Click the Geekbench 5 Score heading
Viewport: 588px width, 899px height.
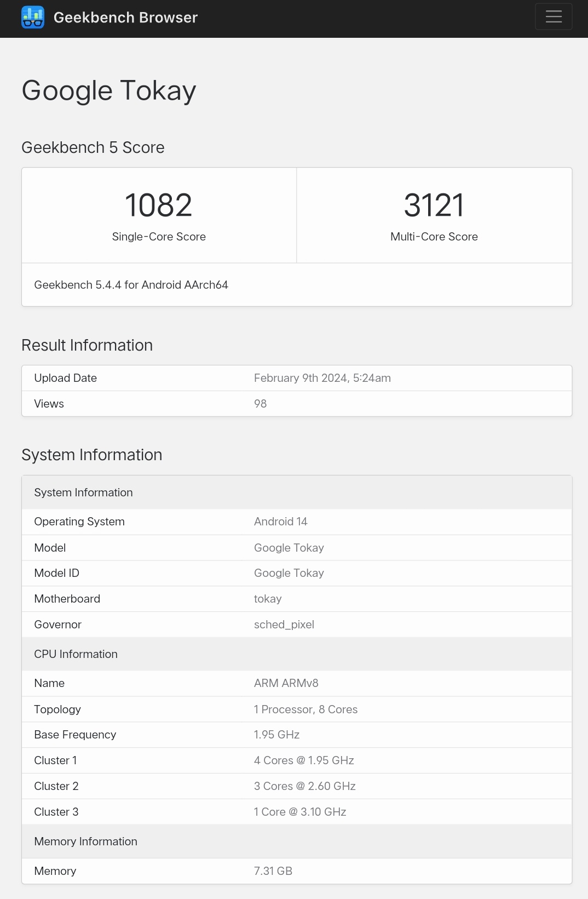point(93,147)
